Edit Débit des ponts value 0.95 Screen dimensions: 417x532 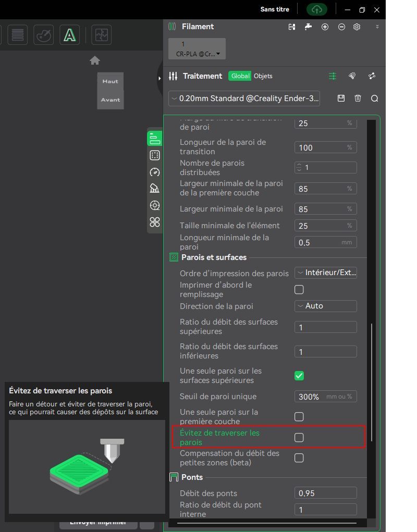326,493
